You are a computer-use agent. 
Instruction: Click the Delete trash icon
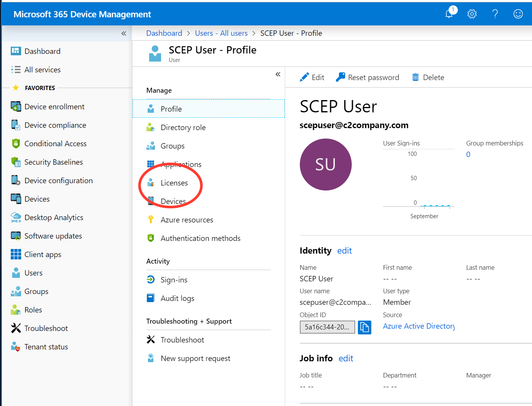416,77
